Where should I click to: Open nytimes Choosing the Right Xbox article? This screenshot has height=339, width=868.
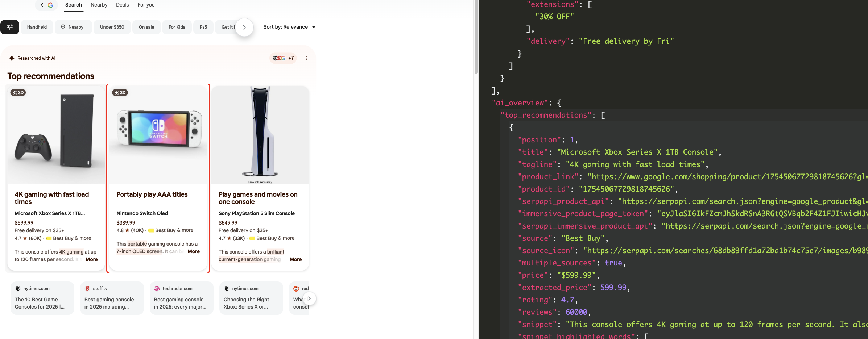[x=251, y=298]
